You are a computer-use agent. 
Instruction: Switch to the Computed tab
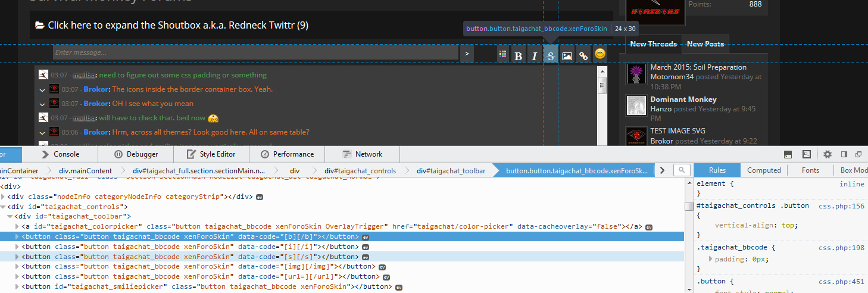tap(764, 170)
